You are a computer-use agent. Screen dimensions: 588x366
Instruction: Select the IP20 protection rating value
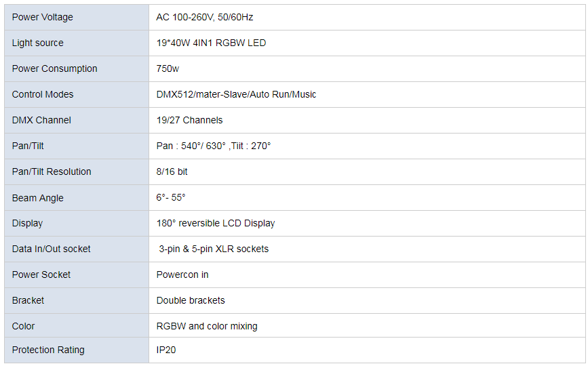(x=166, y=350)
